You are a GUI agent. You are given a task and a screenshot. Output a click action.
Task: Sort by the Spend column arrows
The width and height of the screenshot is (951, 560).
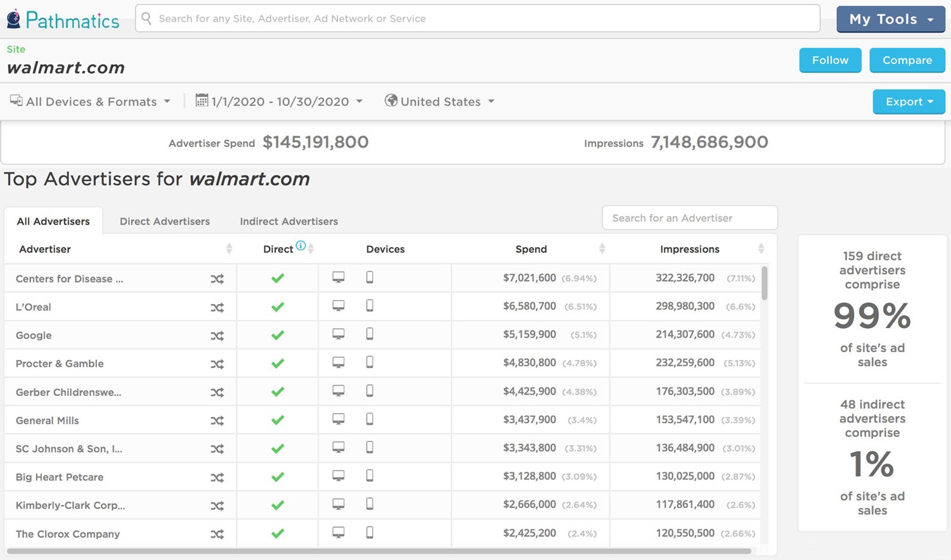point(602,249)
